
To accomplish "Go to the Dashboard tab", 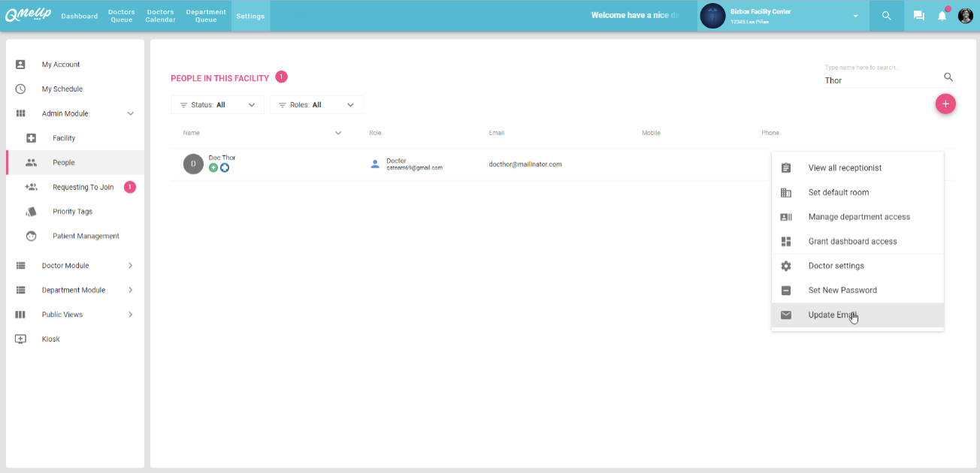I will tap(79, 16).
